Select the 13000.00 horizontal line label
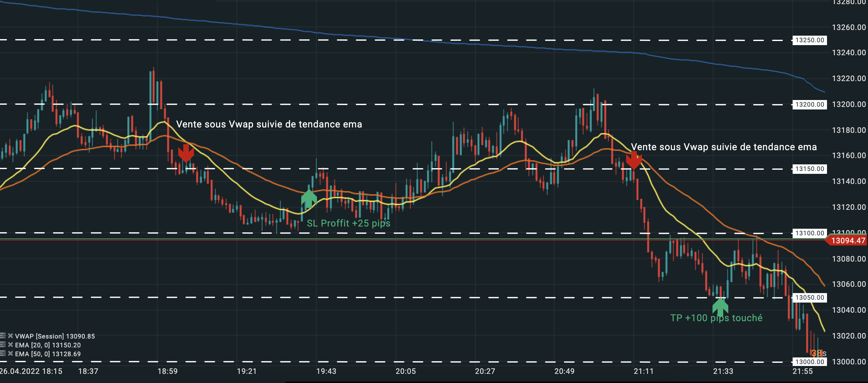 tap(809, 362)
